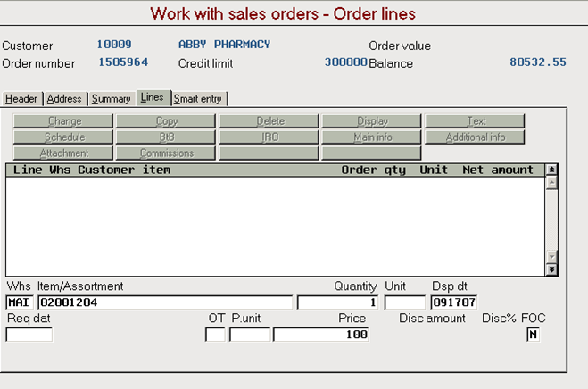The height and width of the screenshot is (389, 588).
Task: Open the Address tab
Action: pos(64,99)
